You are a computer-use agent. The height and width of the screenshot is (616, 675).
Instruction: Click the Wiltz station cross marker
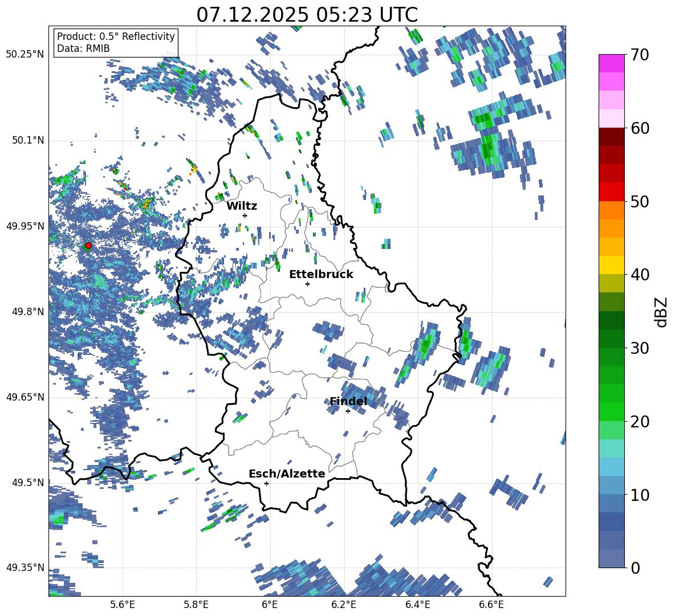tap(245, 215)
